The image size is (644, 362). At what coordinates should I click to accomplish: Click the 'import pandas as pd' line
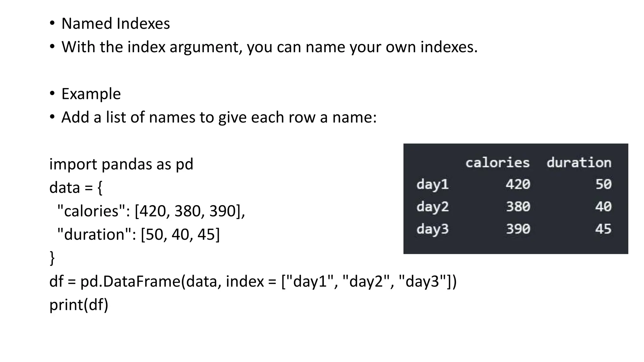[x=121, y=164]
